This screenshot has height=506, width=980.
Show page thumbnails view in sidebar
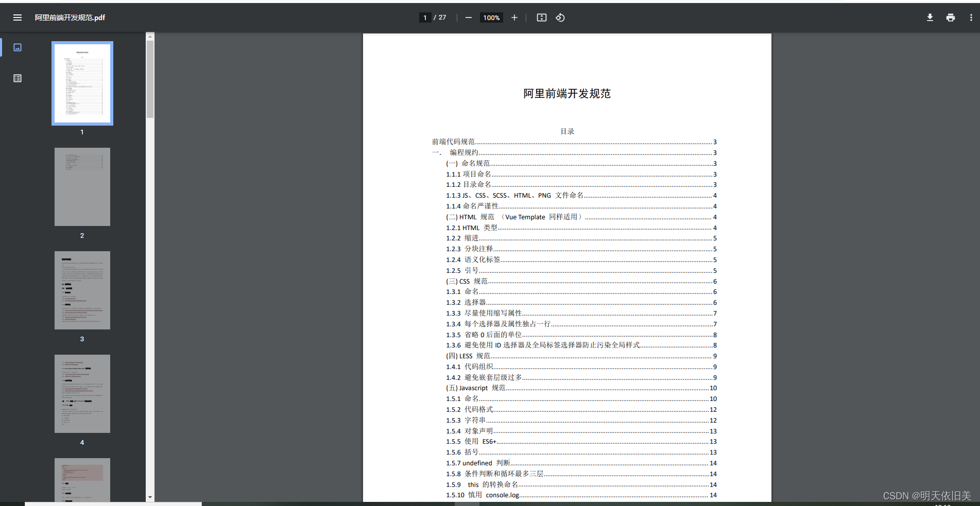[x=18, y=47]
